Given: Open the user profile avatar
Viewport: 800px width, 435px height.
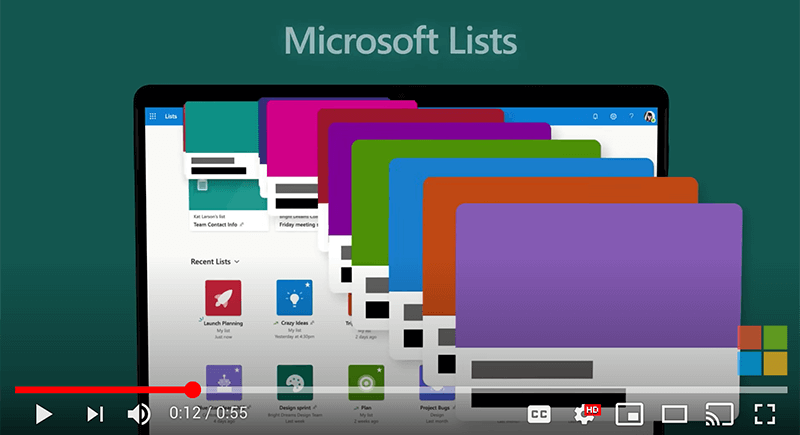Looking at the screenshot, I should coord(649,117).
